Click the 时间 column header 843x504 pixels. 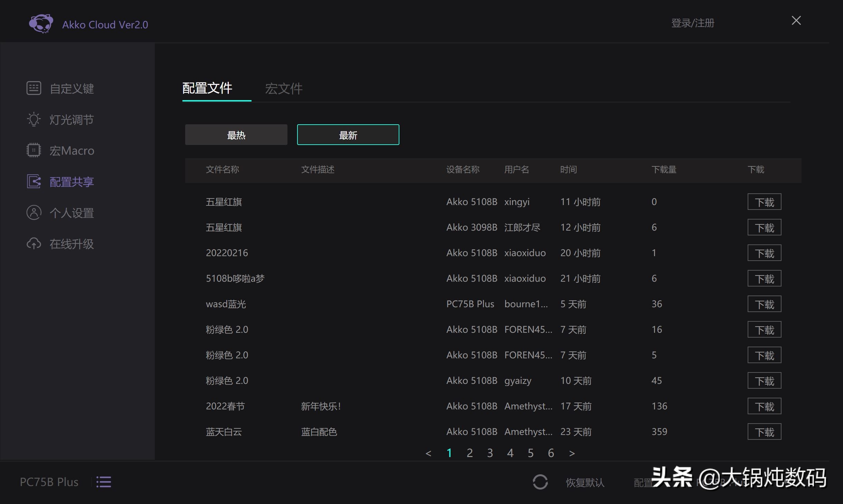(x=569, y=169)
